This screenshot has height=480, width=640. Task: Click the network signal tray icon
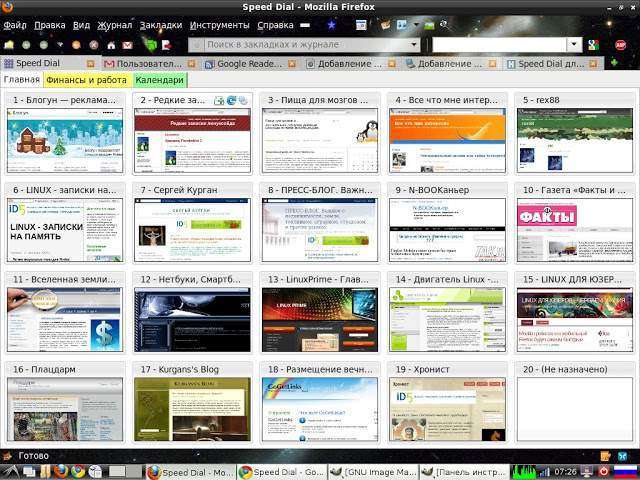(545, 472)
